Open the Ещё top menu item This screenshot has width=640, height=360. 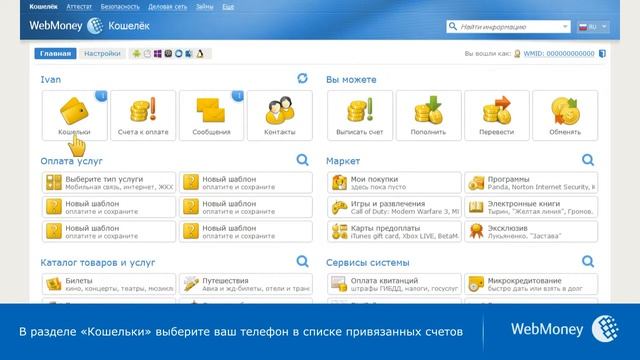coord(228,7)
